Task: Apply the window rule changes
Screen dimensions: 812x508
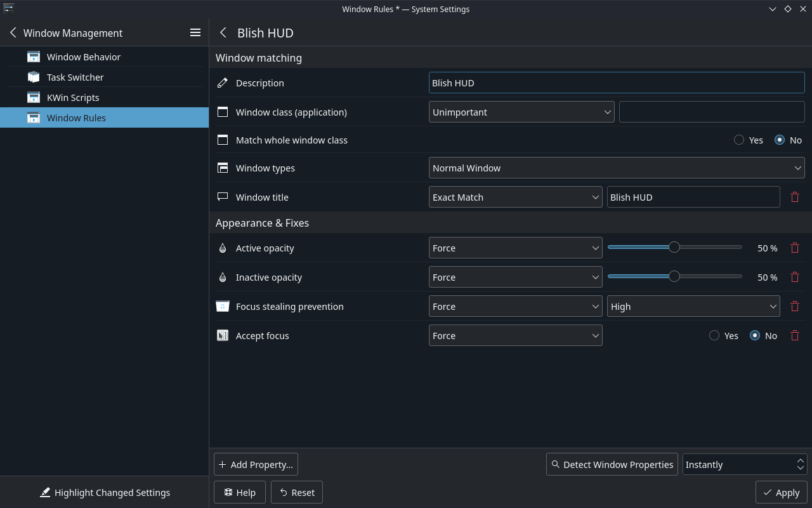Action: tap(782, 492)
